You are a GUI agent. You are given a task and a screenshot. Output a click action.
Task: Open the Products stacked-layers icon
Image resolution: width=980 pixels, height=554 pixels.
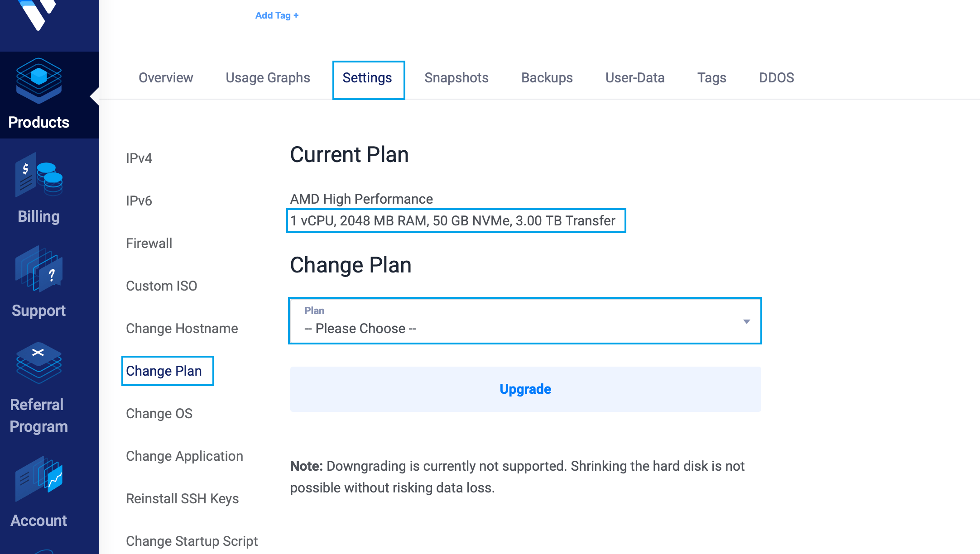pos(39,81)
